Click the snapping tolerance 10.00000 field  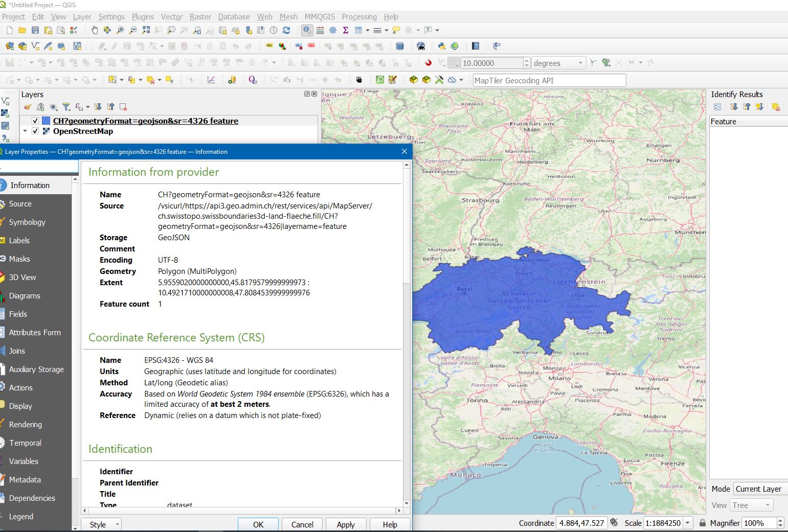point(491,63)
